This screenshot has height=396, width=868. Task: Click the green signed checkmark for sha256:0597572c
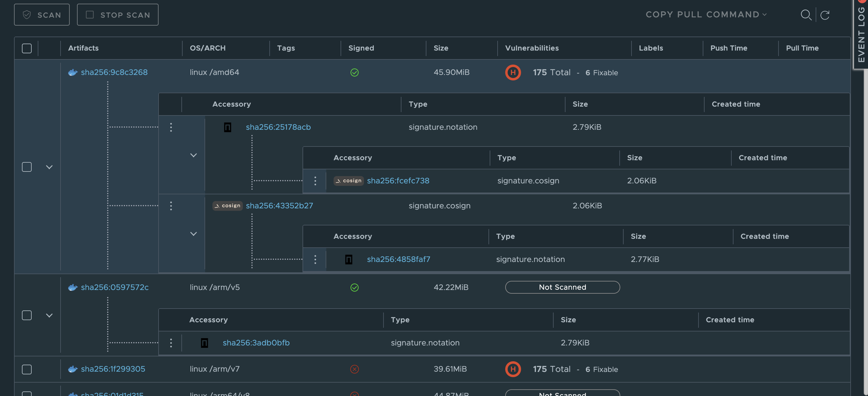[x=354, y=287]
